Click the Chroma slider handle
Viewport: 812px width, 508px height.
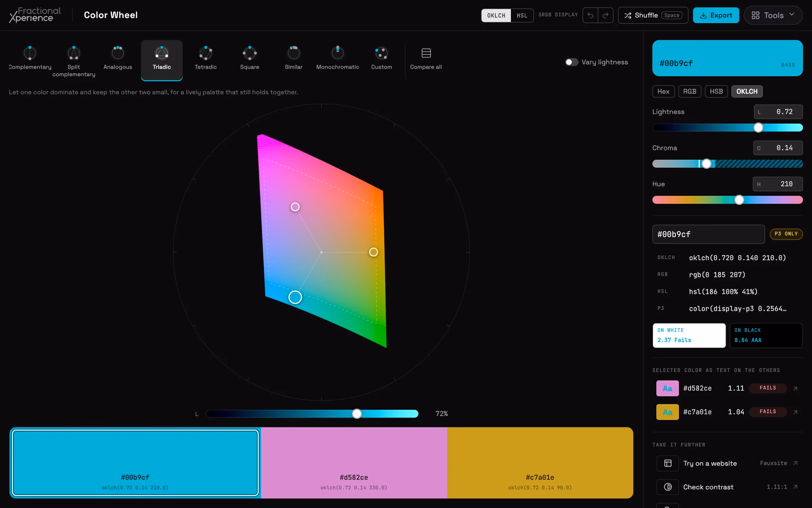pos(706,164)
